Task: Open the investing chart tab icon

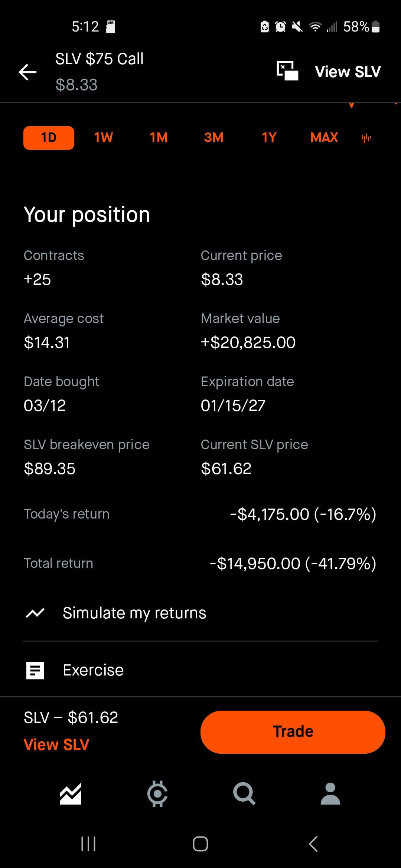Action: (71, 794)
